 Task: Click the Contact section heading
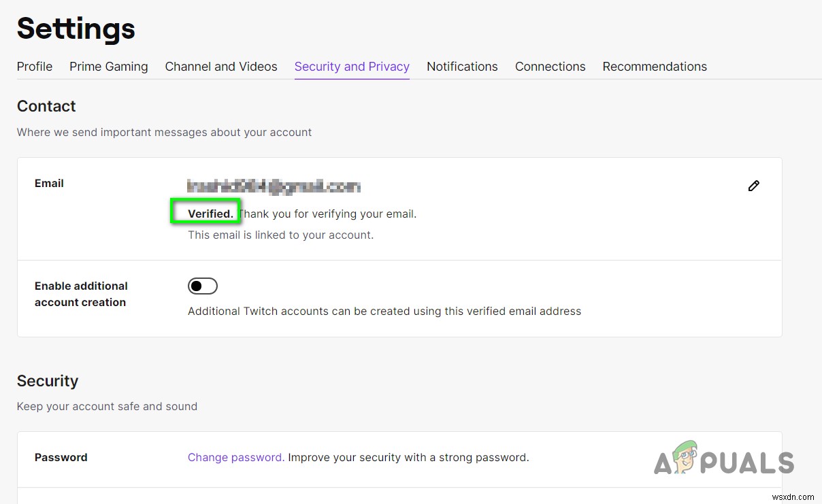(46, 106)
